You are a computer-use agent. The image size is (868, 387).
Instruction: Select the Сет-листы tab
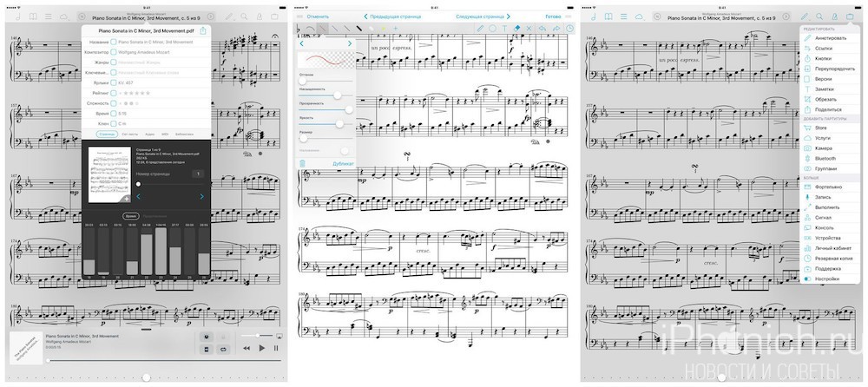131,134
